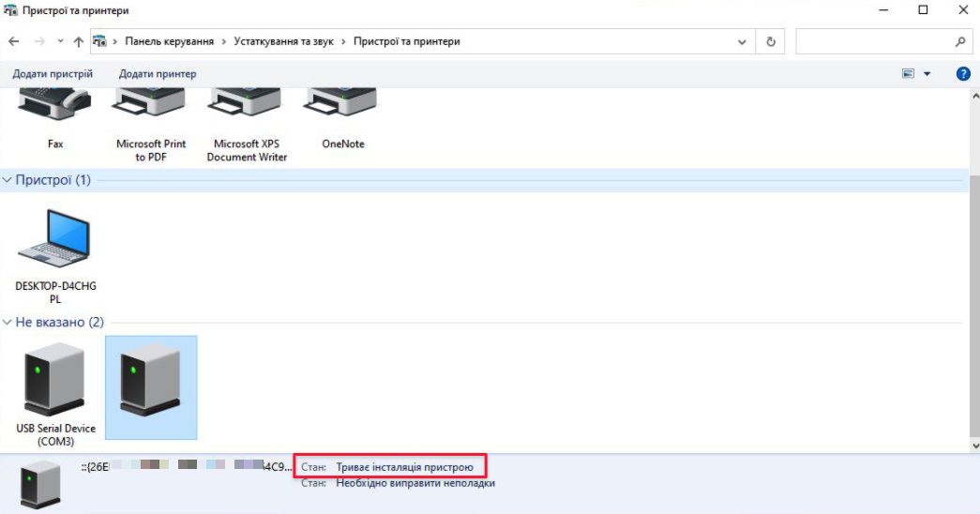Select the USB Serial Device (COM3)
980x514 pixels.
[55, 383]
